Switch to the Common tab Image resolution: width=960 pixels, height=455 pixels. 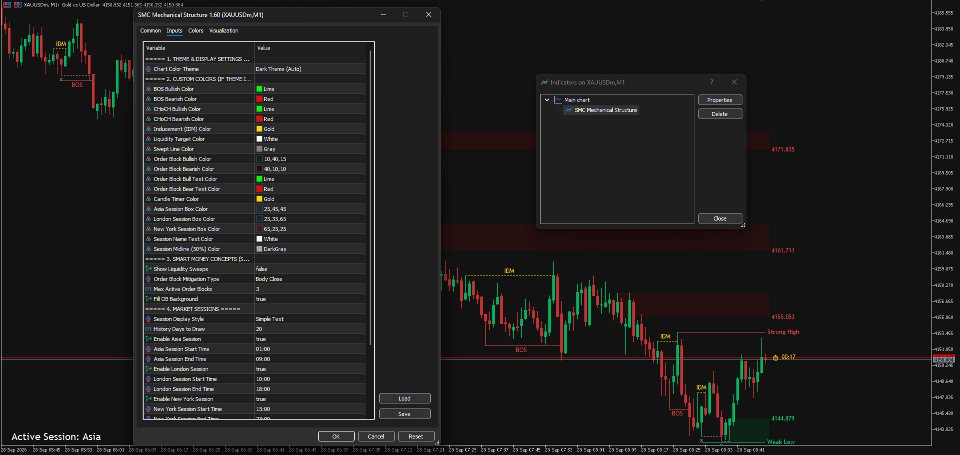pos(150,31)
